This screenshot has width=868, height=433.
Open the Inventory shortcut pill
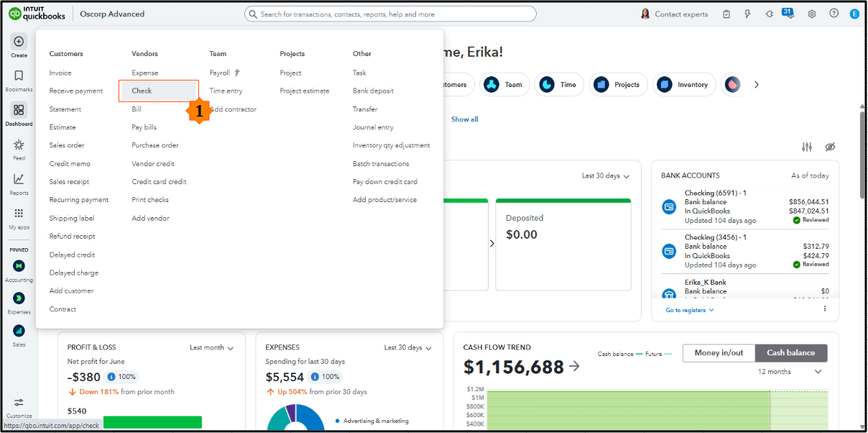point(684,85)
